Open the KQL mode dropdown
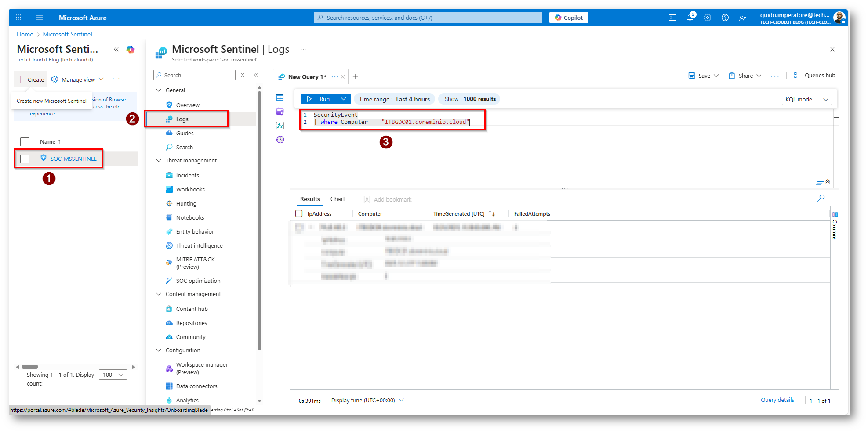Viewport: 868px width, 433px height. point(806,99)
